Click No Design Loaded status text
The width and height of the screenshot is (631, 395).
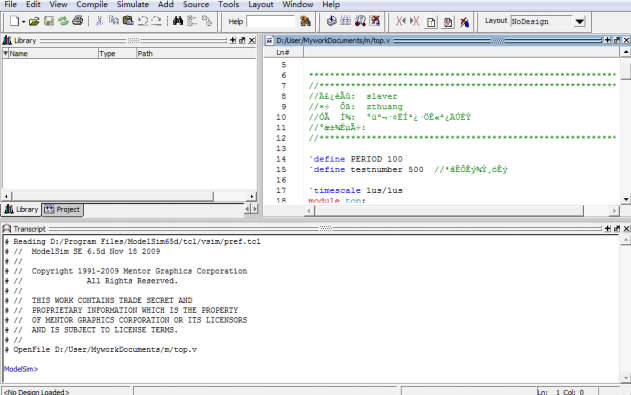[x=37, y=392]
